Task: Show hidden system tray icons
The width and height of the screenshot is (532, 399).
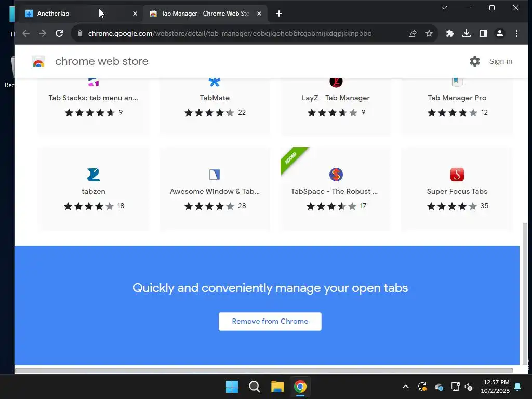Action: coord(405,387)
